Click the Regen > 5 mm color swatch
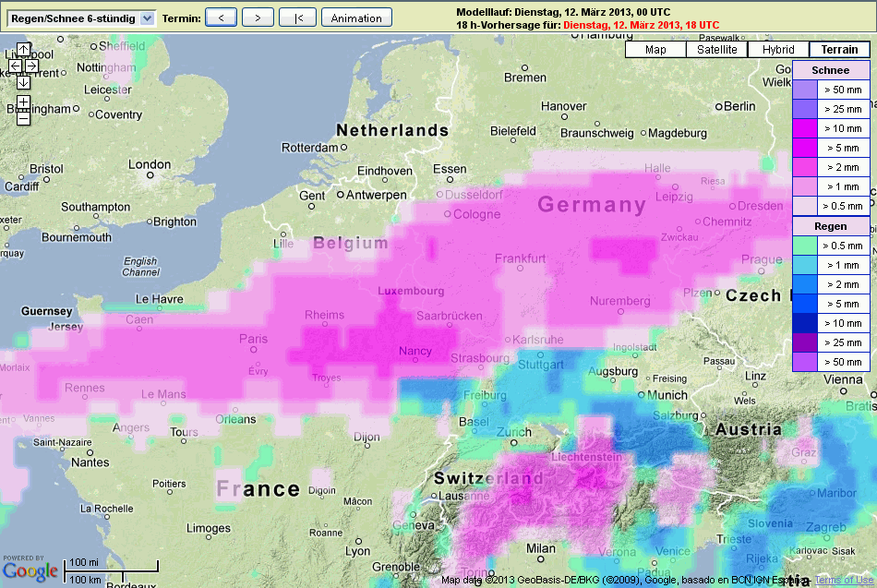This screenshot has width=877, height=588. (805, 304)
